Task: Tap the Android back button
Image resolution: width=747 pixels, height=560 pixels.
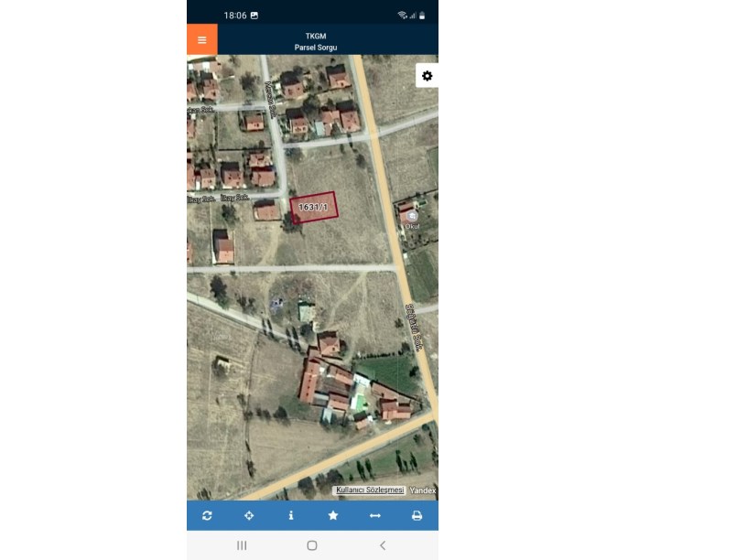Action: click(x=383, y=545)
